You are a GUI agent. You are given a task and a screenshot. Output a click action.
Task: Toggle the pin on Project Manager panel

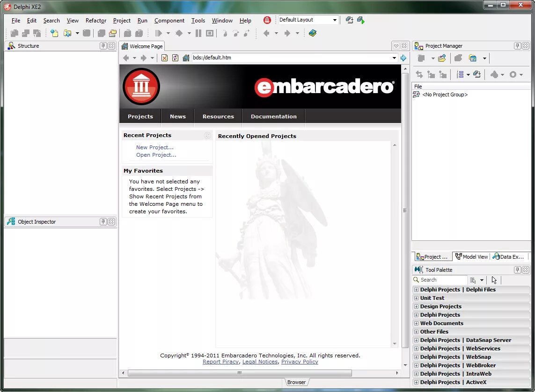517,46
